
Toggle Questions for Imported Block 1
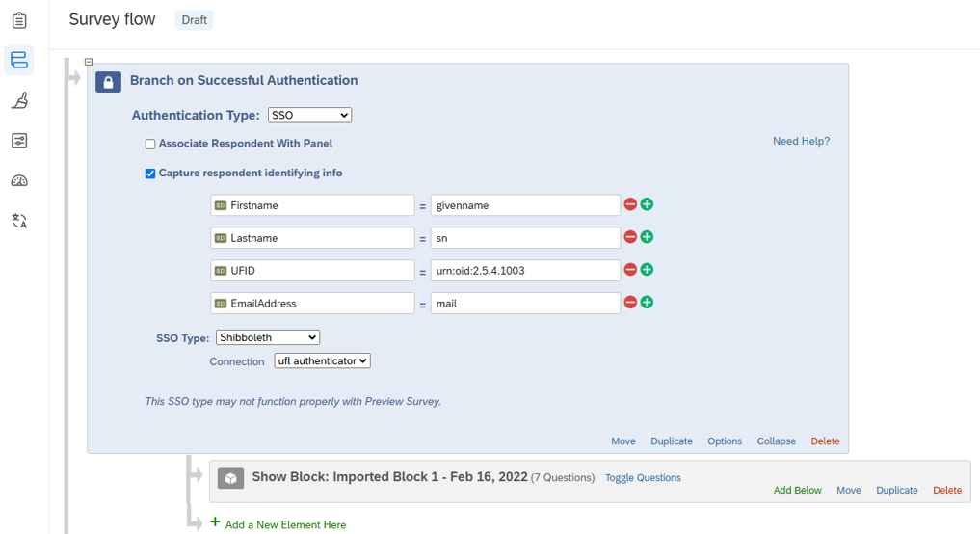(x=643, y=478)
